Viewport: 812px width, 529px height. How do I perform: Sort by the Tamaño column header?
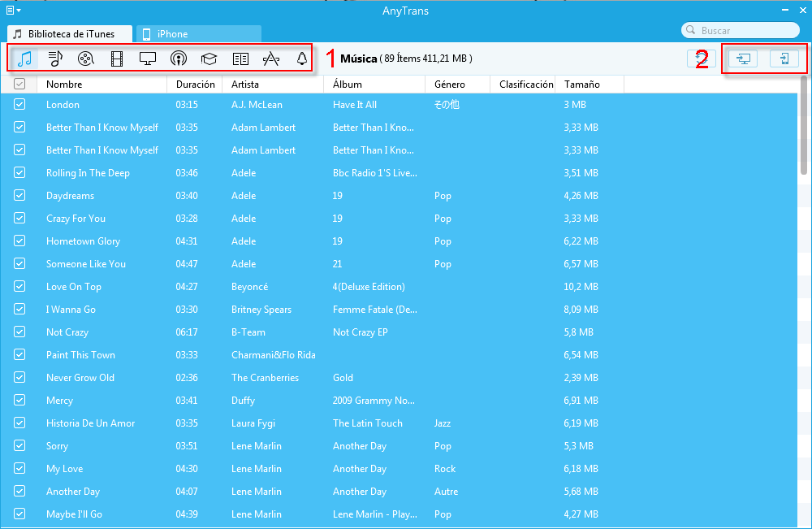coord(590,84)
